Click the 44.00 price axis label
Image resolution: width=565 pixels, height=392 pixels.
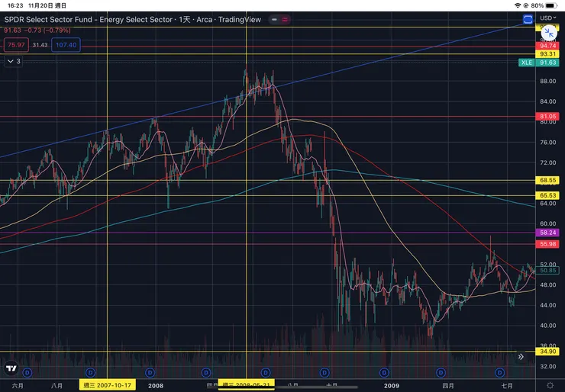(547, 305)
